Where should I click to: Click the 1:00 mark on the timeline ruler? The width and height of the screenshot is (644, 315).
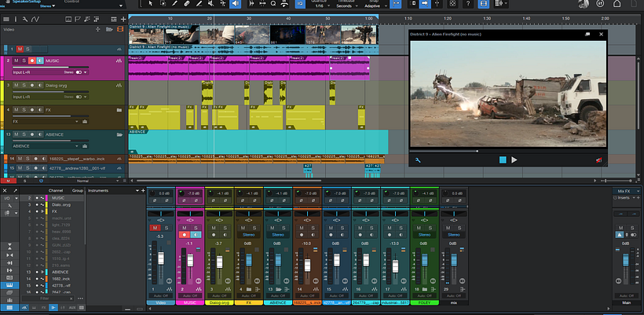(x=369, y=19)
